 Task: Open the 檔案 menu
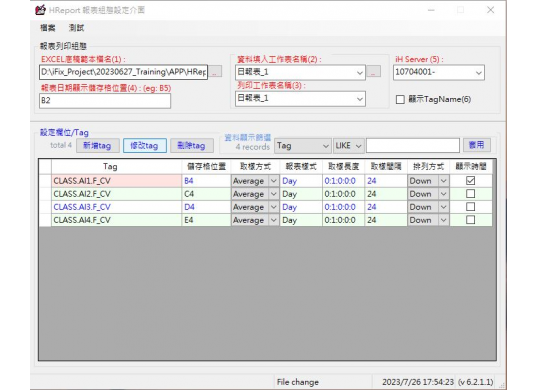pos(48,28)
